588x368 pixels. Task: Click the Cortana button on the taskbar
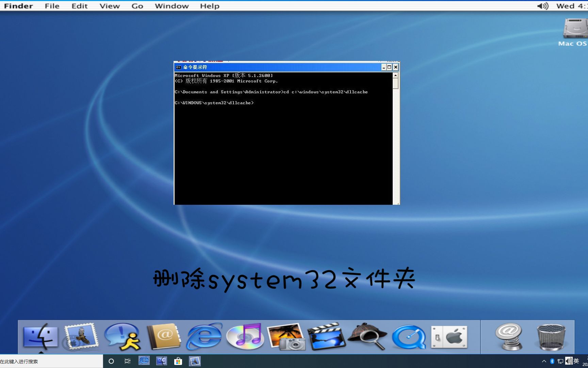point(111,361)
